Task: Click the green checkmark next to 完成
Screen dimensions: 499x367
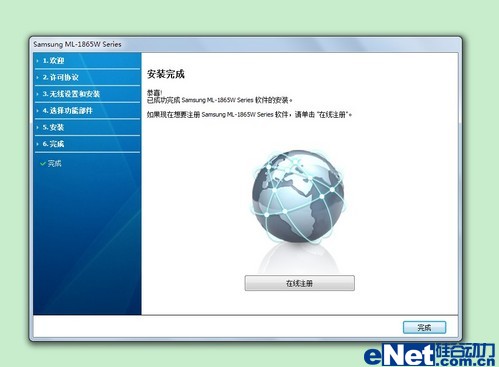Action: tap(43, 164)
